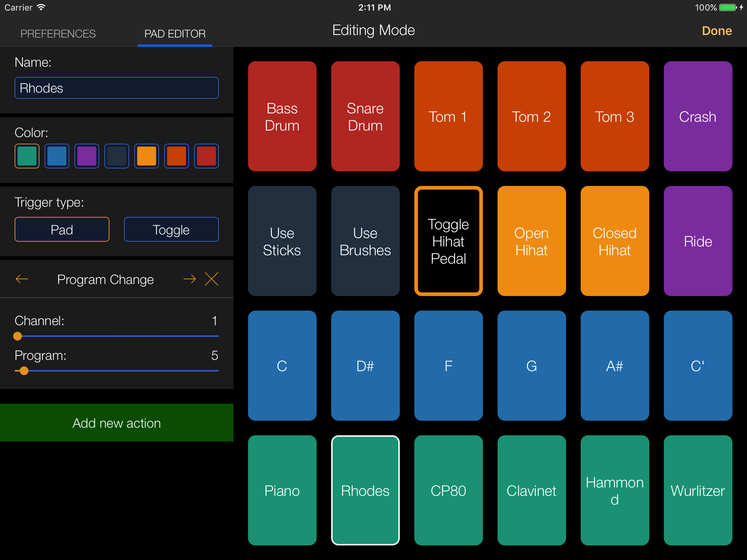This screenshot has width=747, height=560.
Task: Trigger the Bass Drum pad
Action: (x=282, y=116)
